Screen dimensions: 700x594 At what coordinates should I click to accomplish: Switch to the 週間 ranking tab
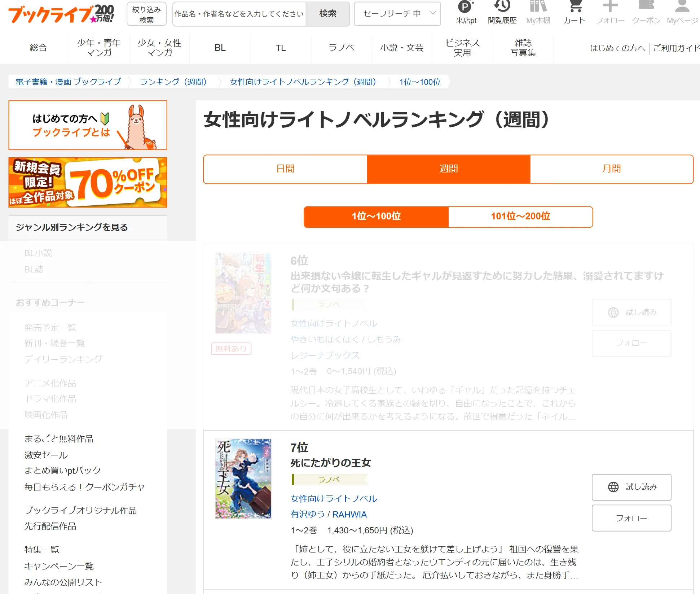tap(448, 169)
